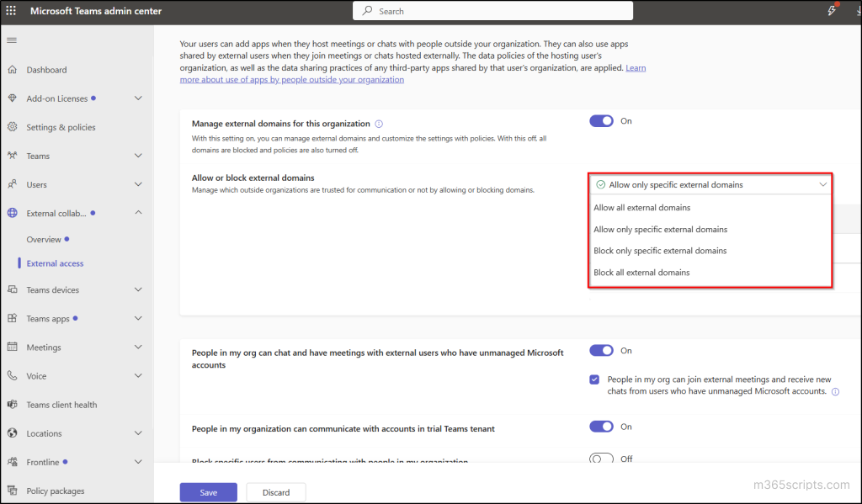
Task: Click the Teams client health icon
Action: 12,405
